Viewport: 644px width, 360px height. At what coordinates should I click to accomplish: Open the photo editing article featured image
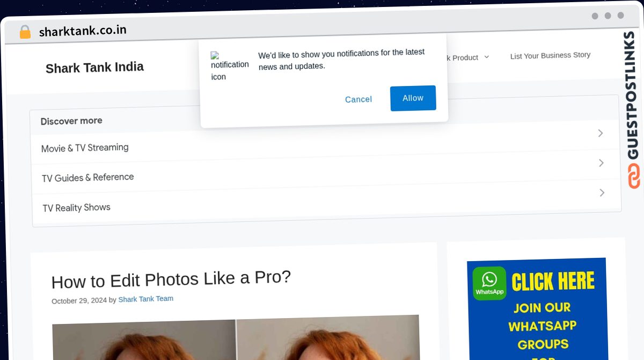point(236,339)
